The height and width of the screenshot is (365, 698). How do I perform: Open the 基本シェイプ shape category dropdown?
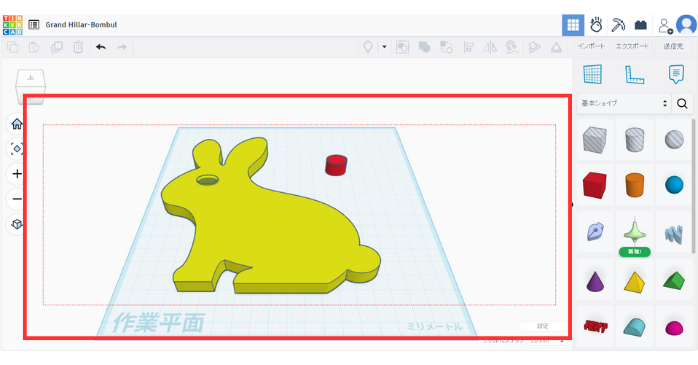click(623, 103)
